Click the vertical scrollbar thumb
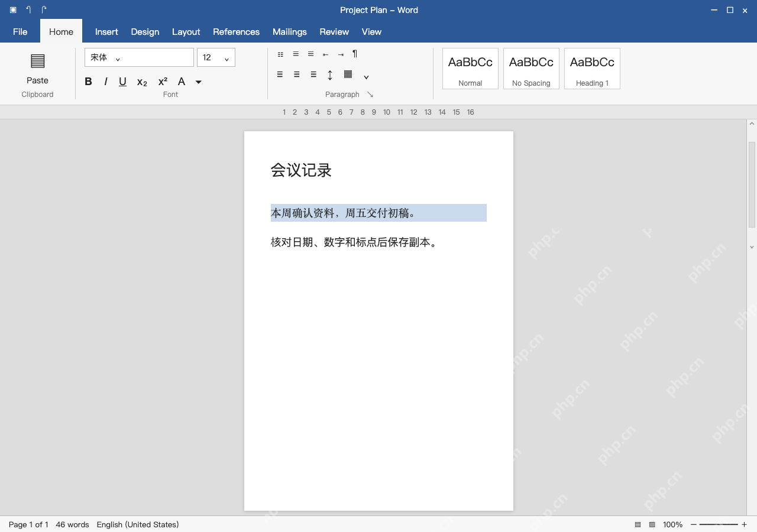 [752, 184]
